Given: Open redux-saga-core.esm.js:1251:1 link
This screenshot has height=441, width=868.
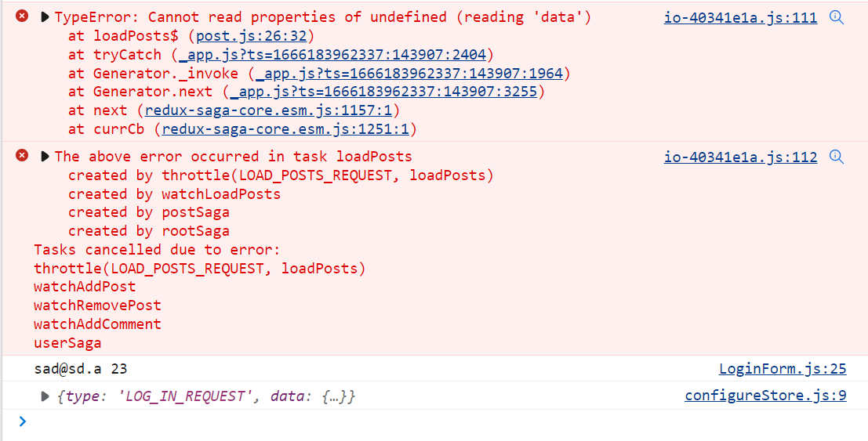Looking at the screenshot, I should click(x=285, y=129).
